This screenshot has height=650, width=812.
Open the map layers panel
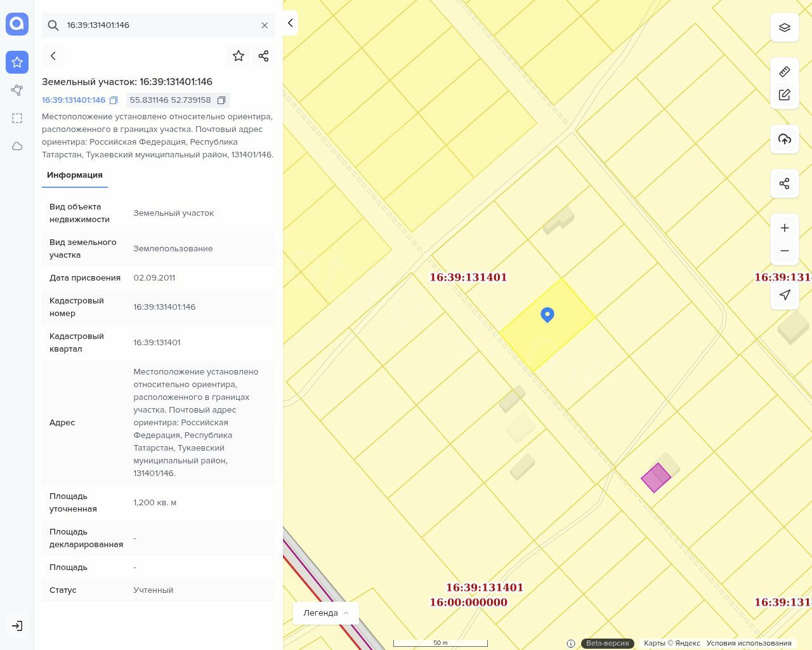coord(785,27)
